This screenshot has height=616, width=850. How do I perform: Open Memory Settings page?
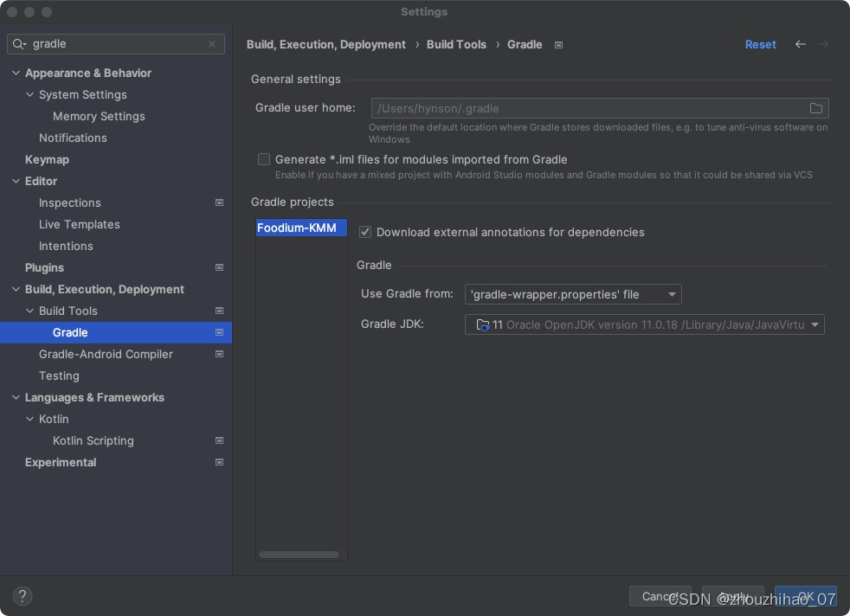pos(99,117)
